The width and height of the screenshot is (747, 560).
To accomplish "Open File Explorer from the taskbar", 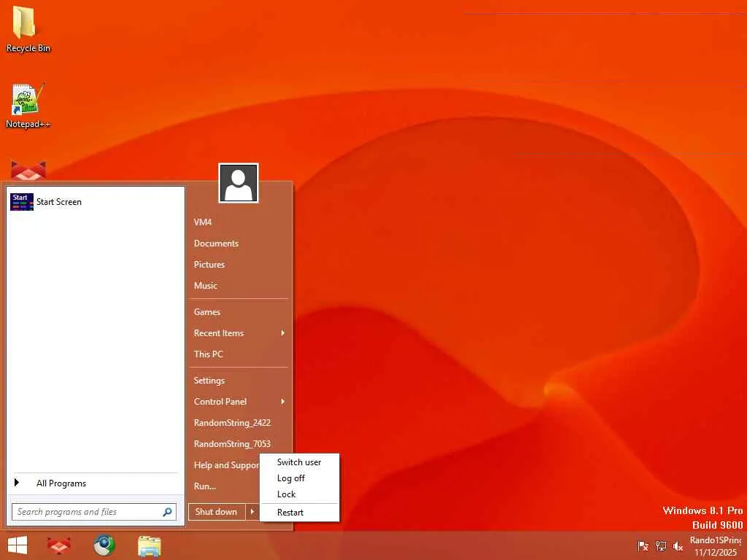I will 149,545.
